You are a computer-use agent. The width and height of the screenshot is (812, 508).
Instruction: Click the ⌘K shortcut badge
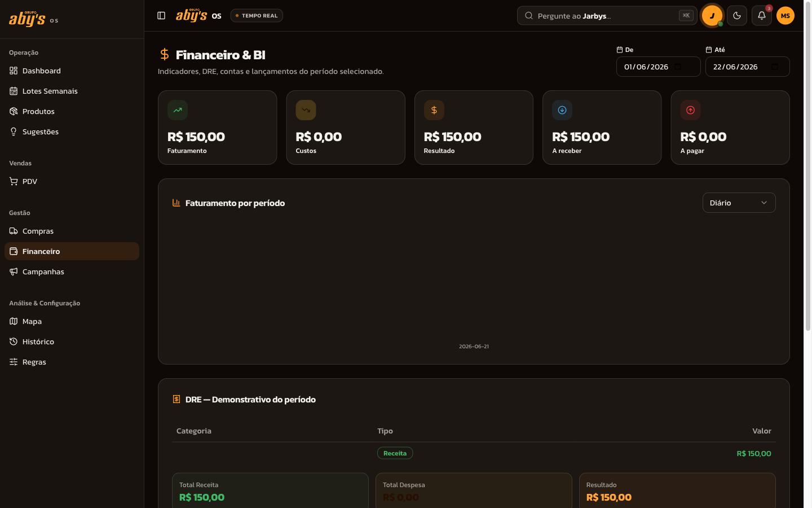coord(686,16)
